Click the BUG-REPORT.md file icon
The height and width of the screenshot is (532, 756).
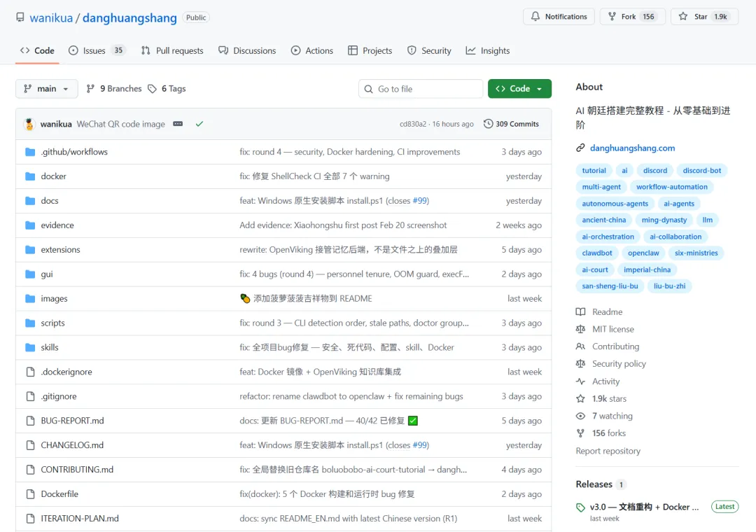click(30, 421)
